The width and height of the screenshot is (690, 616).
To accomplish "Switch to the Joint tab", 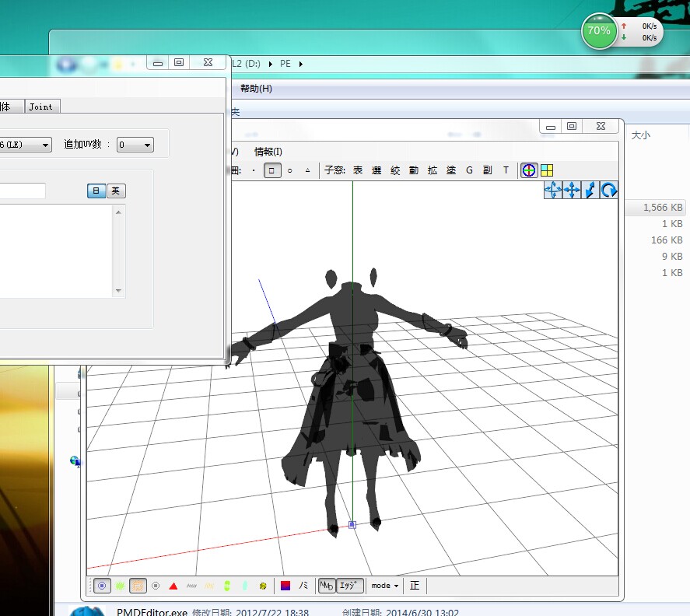I will [41, 107].
